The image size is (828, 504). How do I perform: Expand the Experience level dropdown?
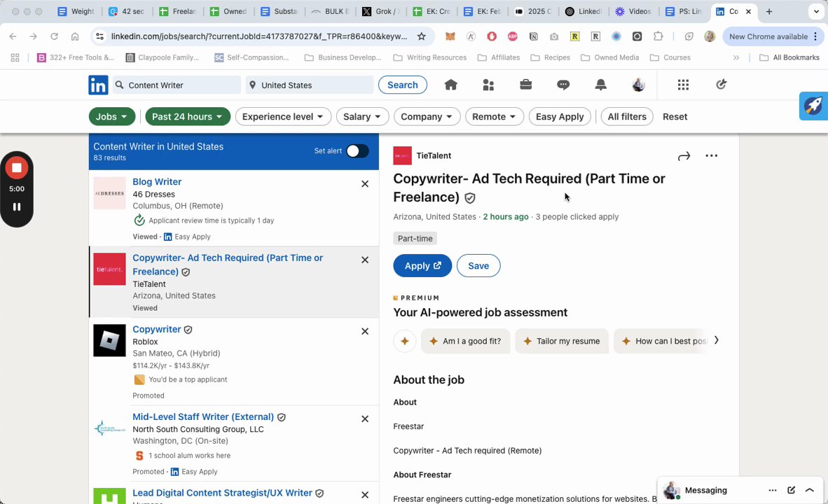(283, 117)
